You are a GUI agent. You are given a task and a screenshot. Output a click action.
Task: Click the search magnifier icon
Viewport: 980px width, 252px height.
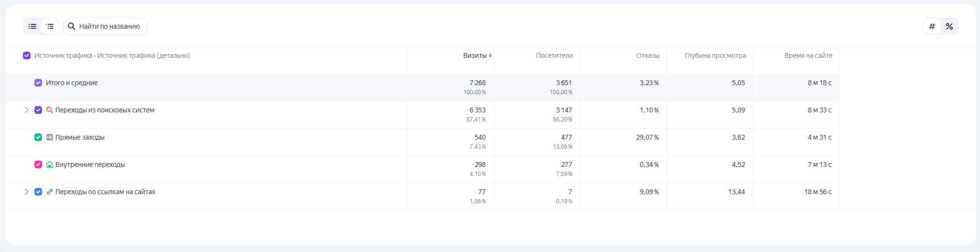(x=71, y=26)
